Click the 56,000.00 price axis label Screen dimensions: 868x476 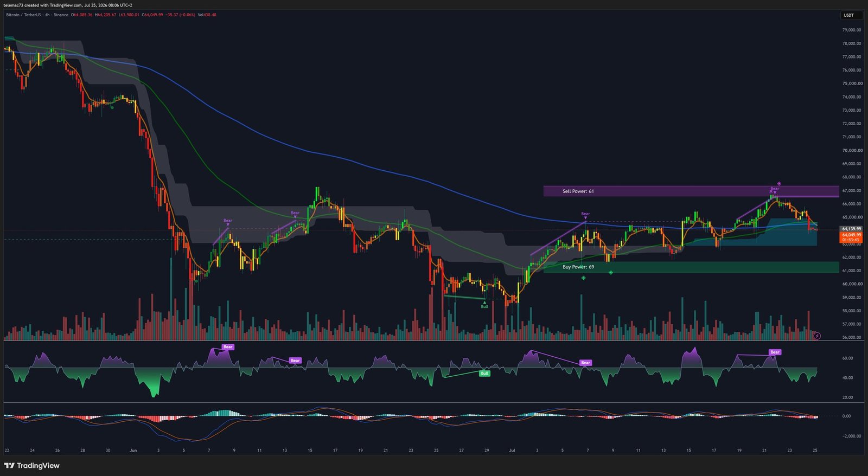coord(852,337)
